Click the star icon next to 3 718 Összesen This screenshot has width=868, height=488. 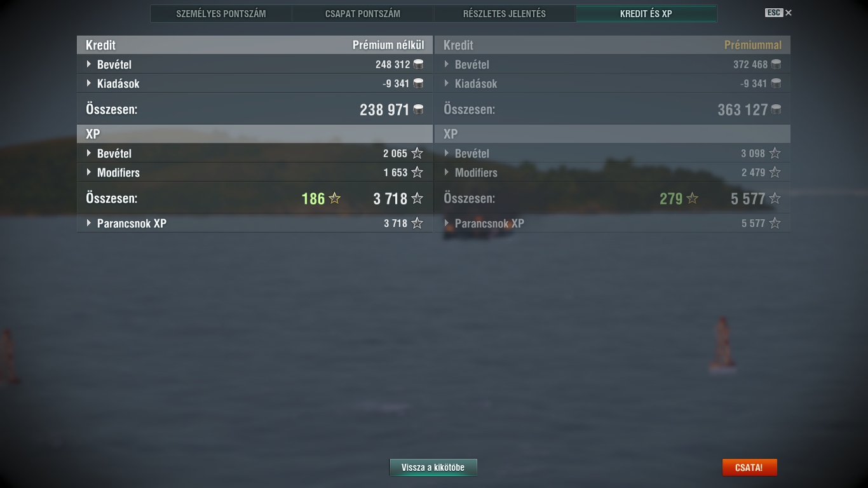tap(417, 198)
